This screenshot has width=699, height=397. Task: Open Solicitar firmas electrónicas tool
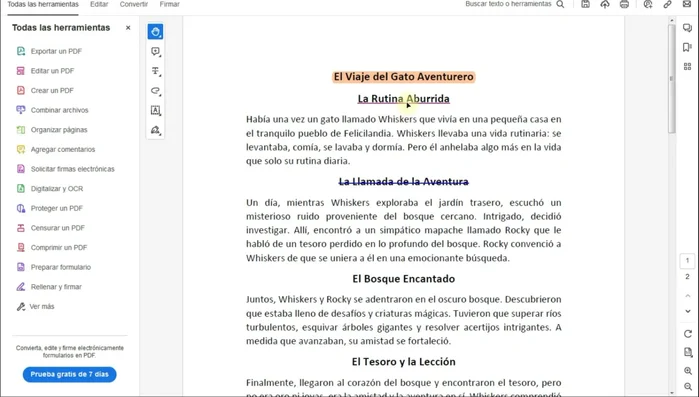[72, 169]
